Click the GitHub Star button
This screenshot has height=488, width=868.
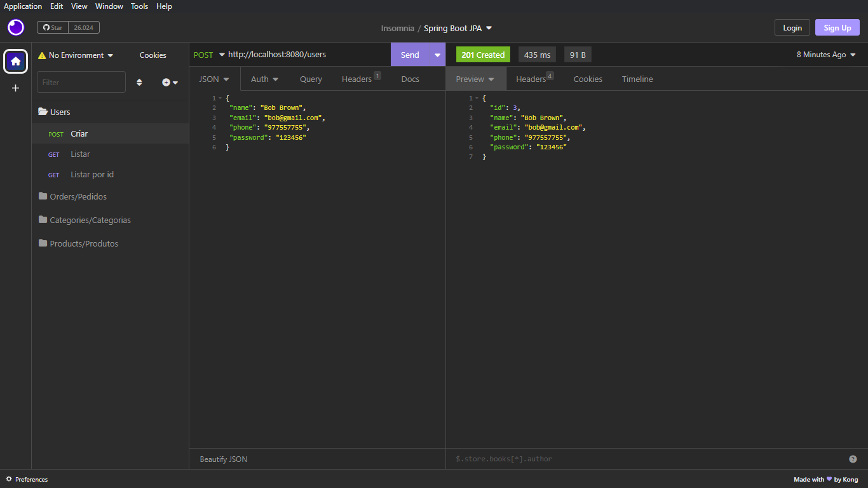[x=53, y=27]
